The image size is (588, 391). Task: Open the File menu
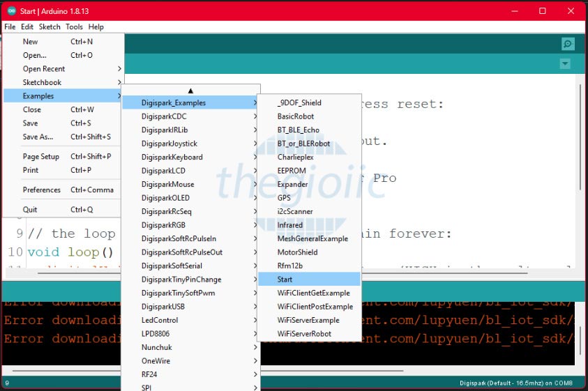tap(10, 26)
